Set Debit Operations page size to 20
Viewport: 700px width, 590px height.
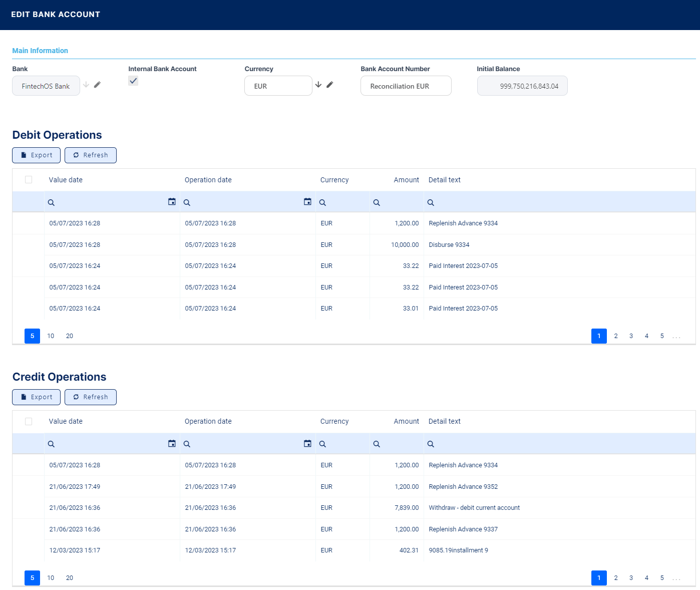[70, 336]
